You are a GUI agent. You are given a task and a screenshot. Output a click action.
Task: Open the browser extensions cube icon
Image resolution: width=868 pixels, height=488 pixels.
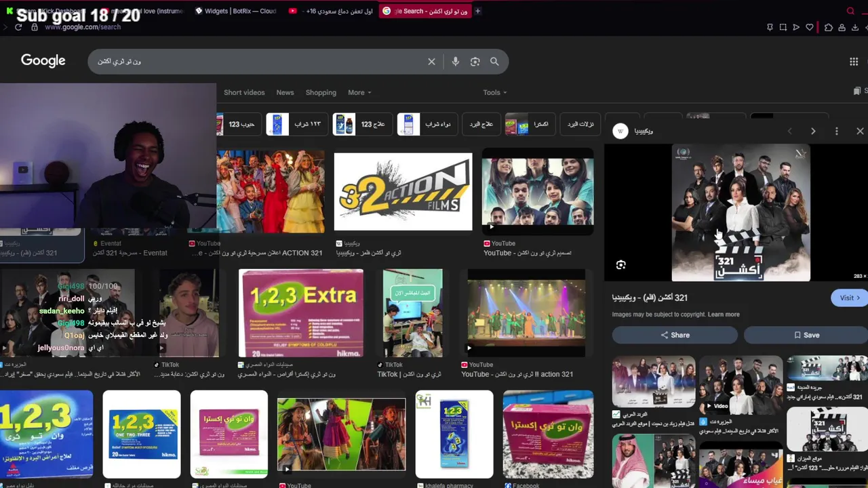tap(829, 27)
